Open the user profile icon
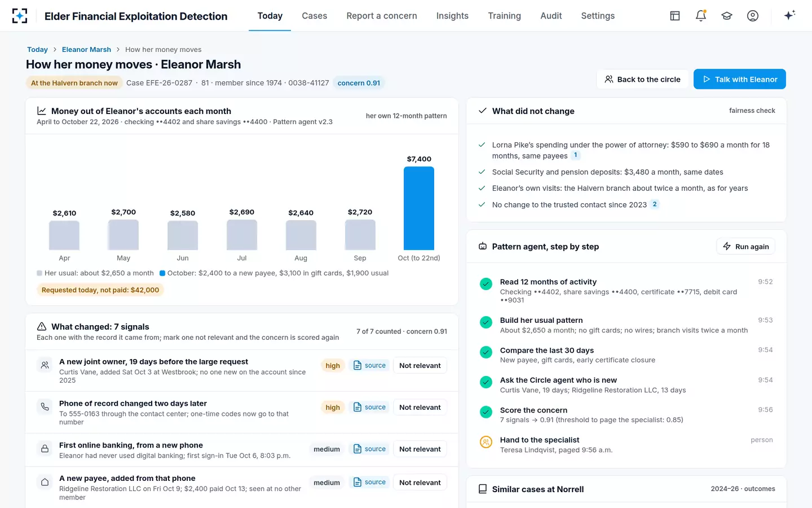 click(x=753, y=16)
